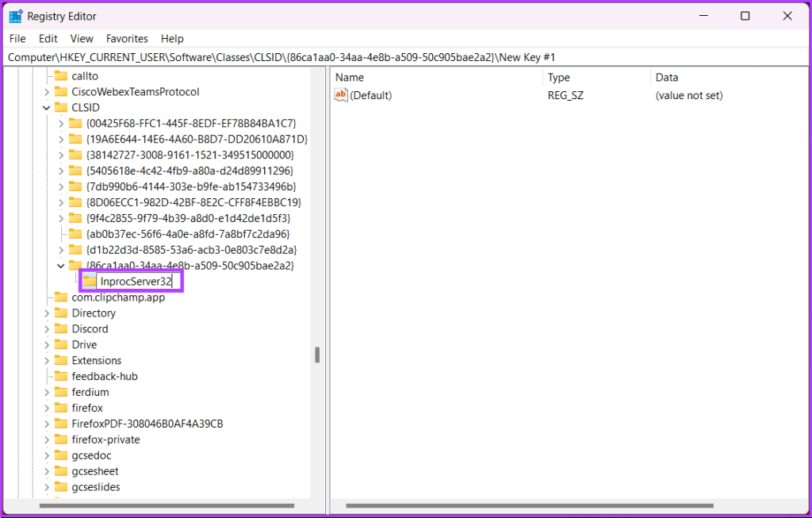Click the folder icon beside firefox-private
The image size is (812, 518).
61,439
